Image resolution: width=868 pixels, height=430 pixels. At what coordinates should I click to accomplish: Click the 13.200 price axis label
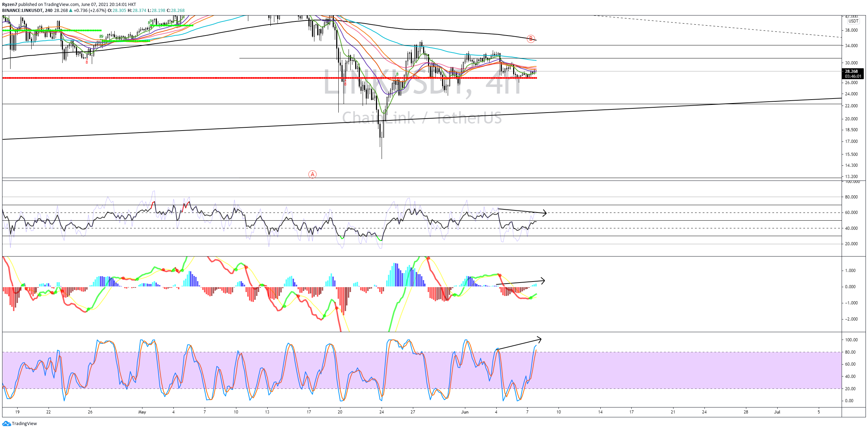pos(851,177)
